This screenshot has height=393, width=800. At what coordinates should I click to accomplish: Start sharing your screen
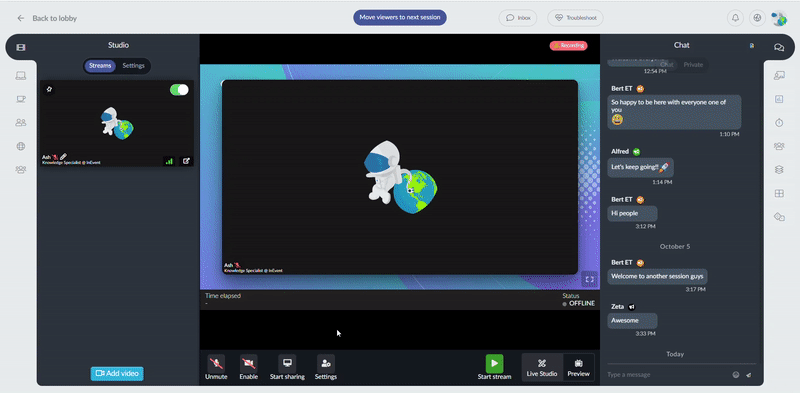pyautogui.click(x=287, y=367)
